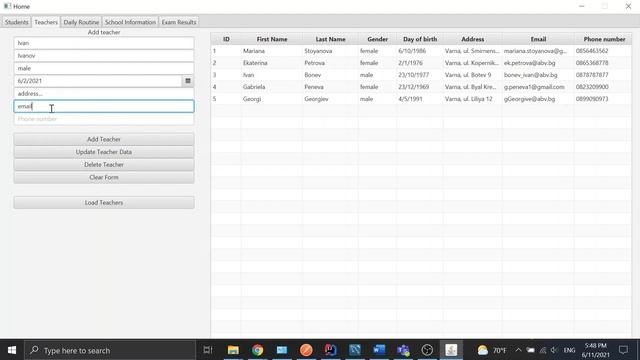Open the notification center icon
Viewport: 640px width, 360px height.
pos(623,350)
